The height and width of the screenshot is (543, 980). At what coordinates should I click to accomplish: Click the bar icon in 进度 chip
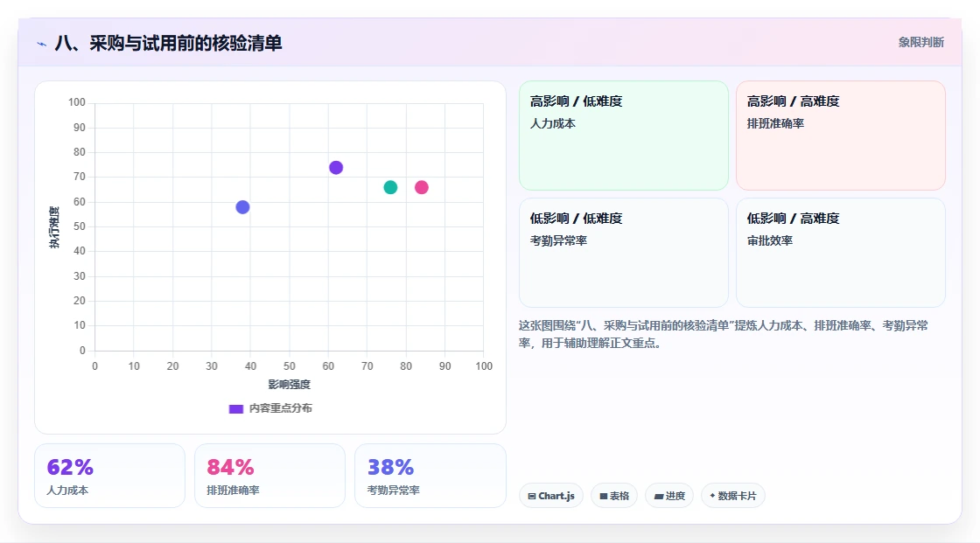(x=658, y=496)
